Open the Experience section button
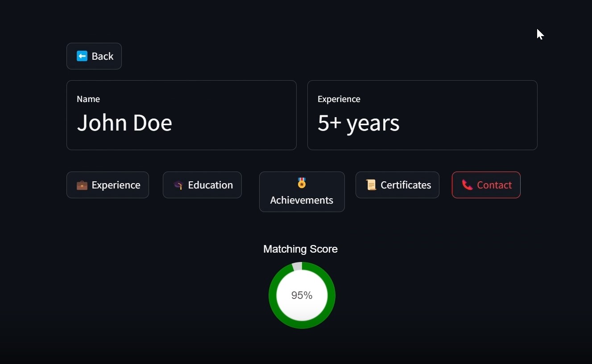 point(108,185)
